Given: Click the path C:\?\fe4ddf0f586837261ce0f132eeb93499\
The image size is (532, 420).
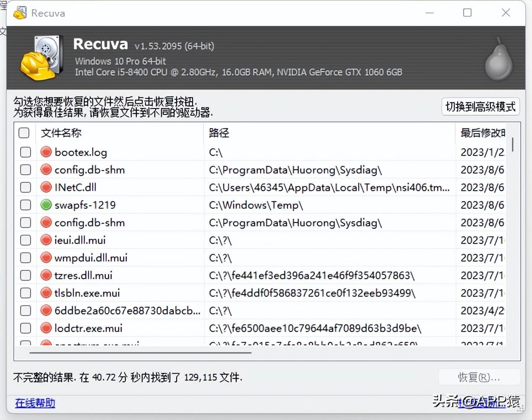Looking at the screenshot, I should tap(312, 293).
